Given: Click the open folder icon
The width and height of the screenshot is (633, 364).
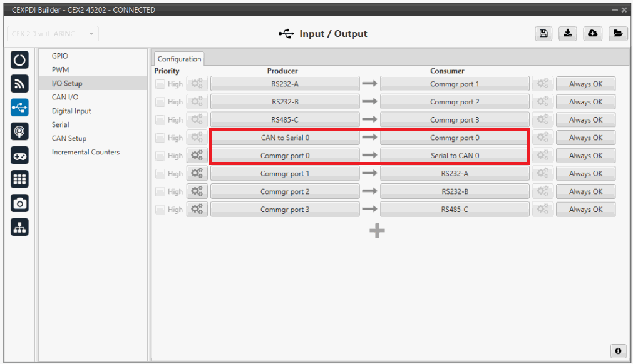Looking at the screenshot, I should click(x=617, y=34).
